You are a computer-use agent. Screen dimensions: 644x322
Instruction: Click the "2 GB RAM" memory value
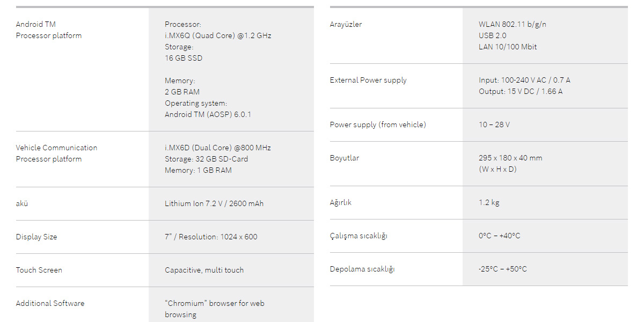pos(182,92)
